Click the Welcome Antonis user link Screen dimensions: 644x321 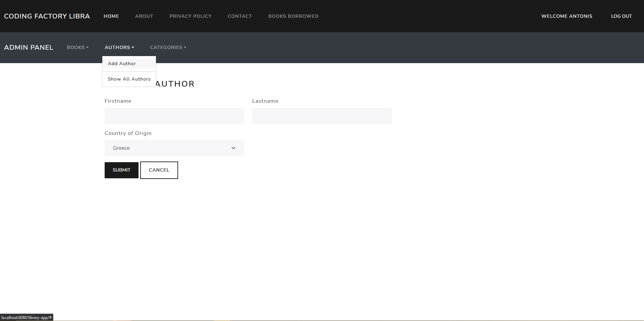[567, 16]
